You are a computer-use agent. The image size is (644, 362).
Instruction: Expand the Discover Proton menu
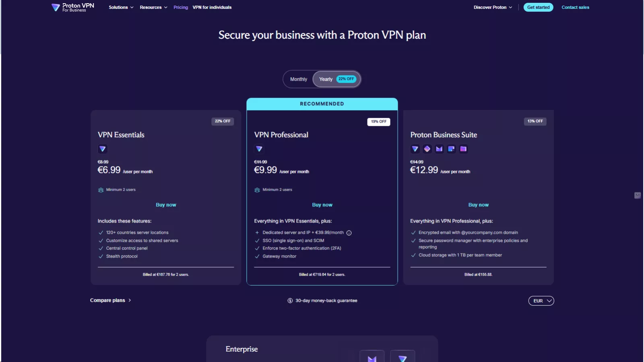pyautogui.click(x=493, y=7)
